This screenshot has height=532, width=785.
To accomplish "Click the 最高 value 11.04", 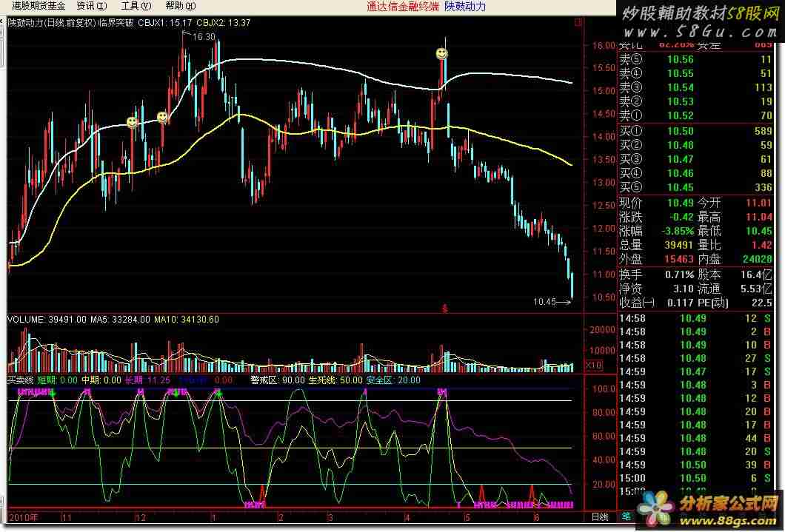I will pos(759,217).
